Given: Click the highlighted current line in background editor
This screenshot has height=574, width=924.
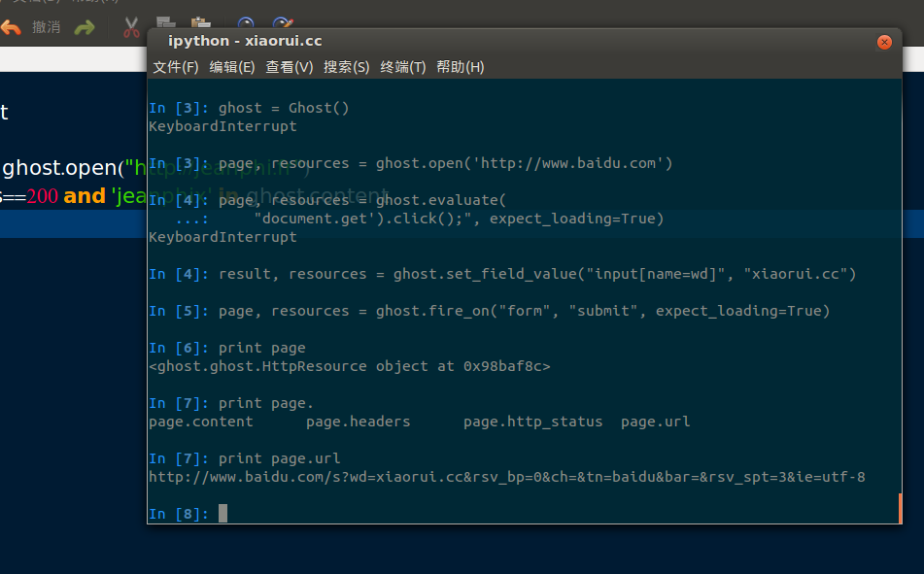Looking at the screenshot, I should tap(73, 224).
